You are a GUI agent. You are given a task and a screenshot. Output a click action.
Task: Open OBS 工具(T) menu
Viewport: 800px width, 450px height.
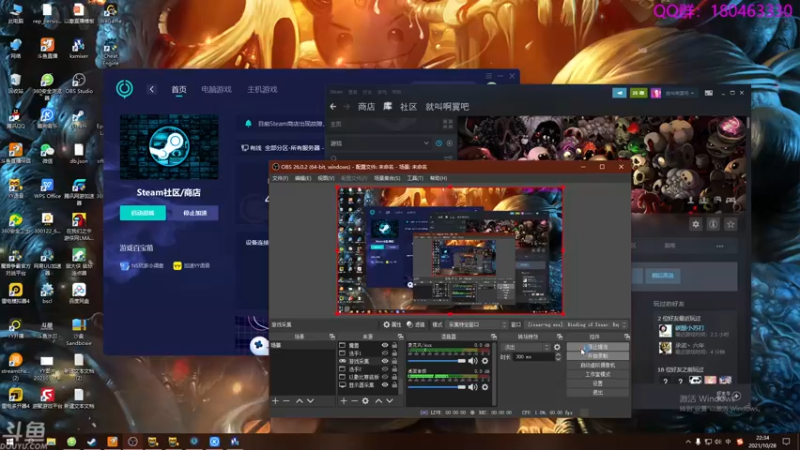click(415, 178)
